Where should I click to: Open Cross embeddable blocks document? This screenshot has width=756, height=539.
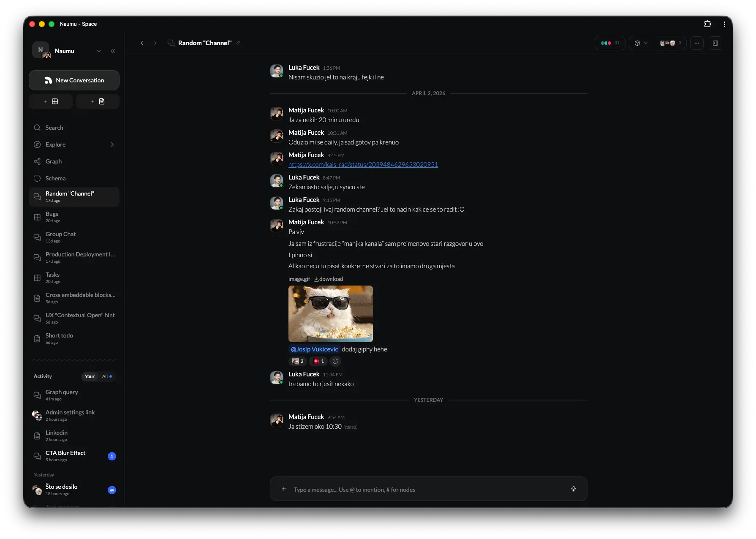click(x=74, y=298)
